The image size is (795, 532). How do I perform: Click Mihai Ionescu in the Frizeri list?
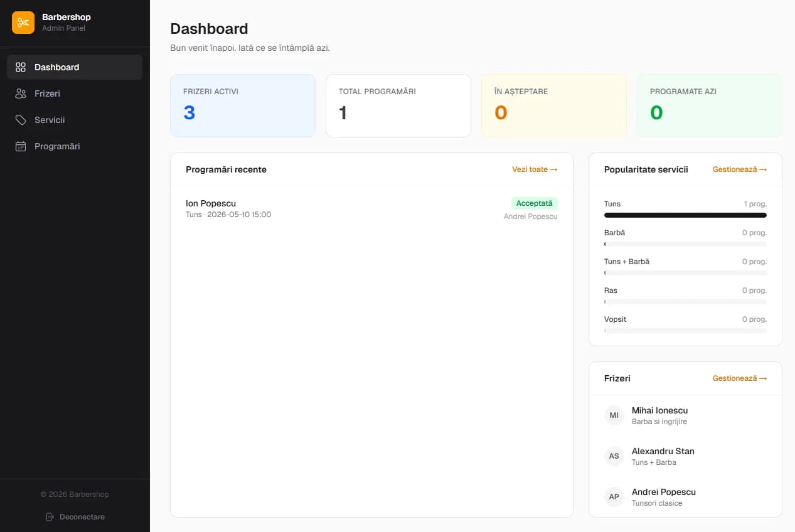point(660,410)
